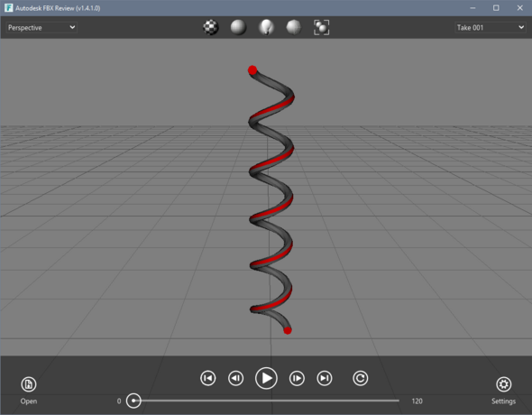Play the animation
The height and width of the screenshot is (415, 532).
pyautogui.click(x=266, y=378)
